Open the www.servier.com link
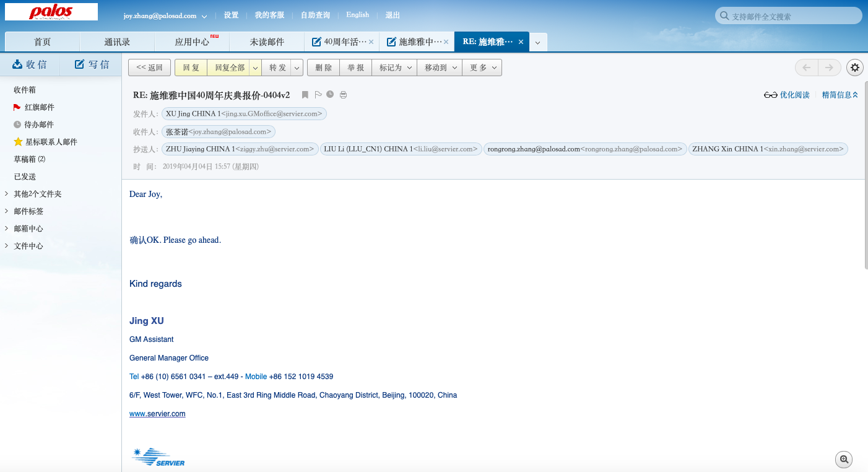The image size is (868, 472). tap(157, 414)
